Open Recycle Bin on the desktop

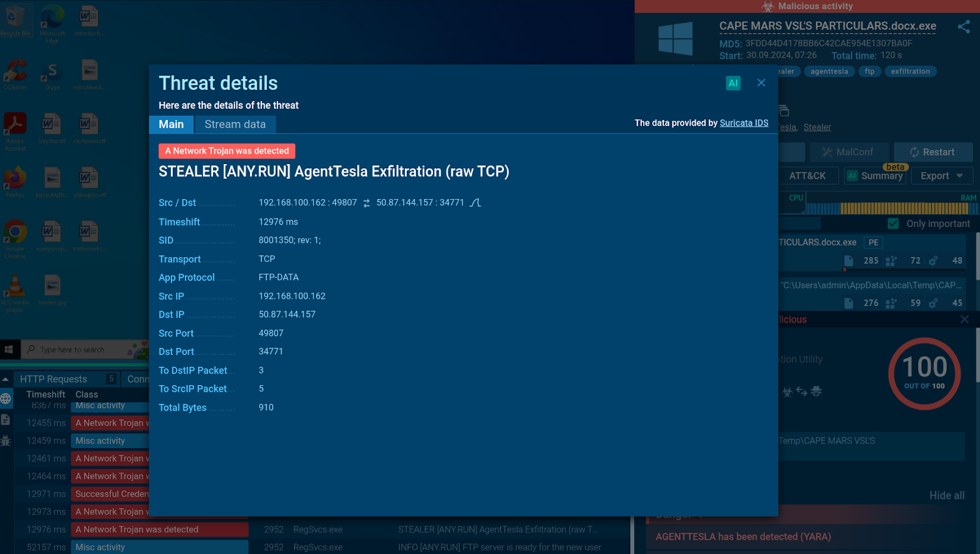coord(15,21)
